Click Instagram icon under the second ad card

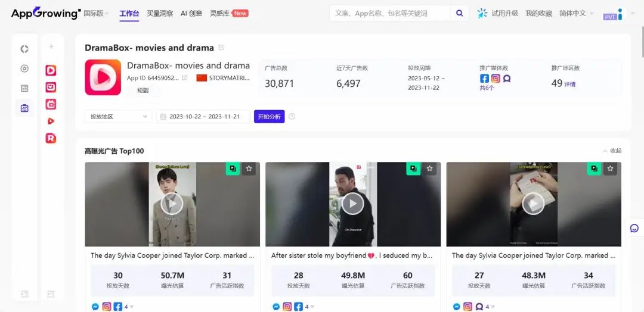point(287,307)
